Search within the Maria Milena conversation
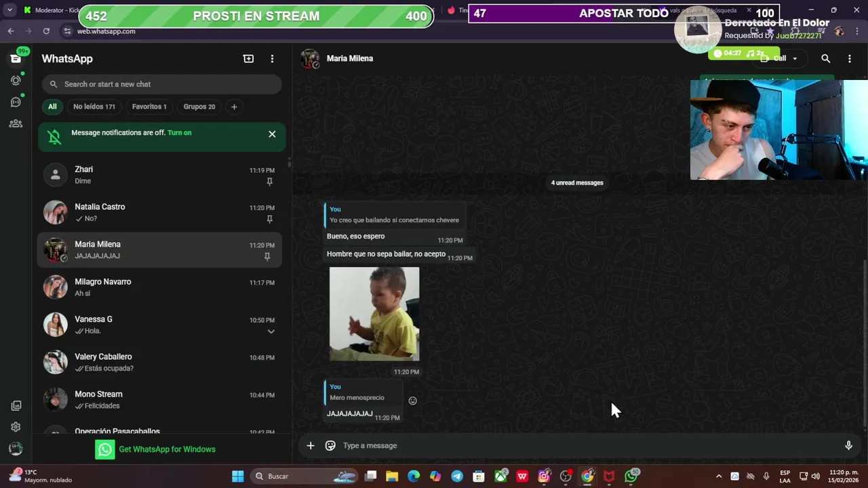868x488 pixels. [x=825, y=59]
